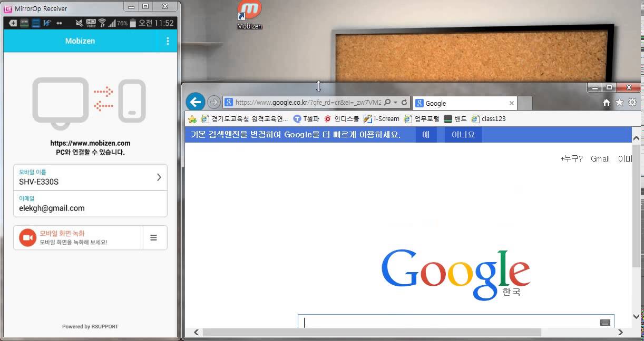Open the +누구? link
Screen dimensions: 644x341
pos(571,158)
